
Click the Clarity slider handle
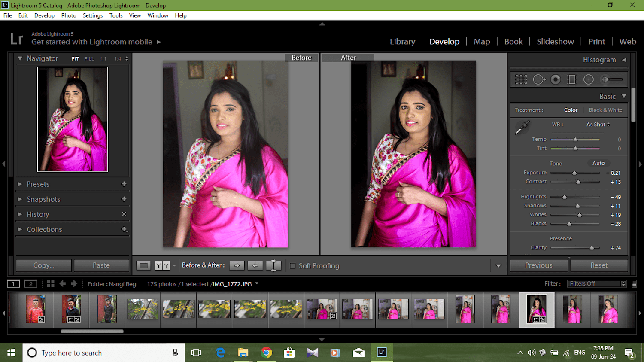click(592, 248)
